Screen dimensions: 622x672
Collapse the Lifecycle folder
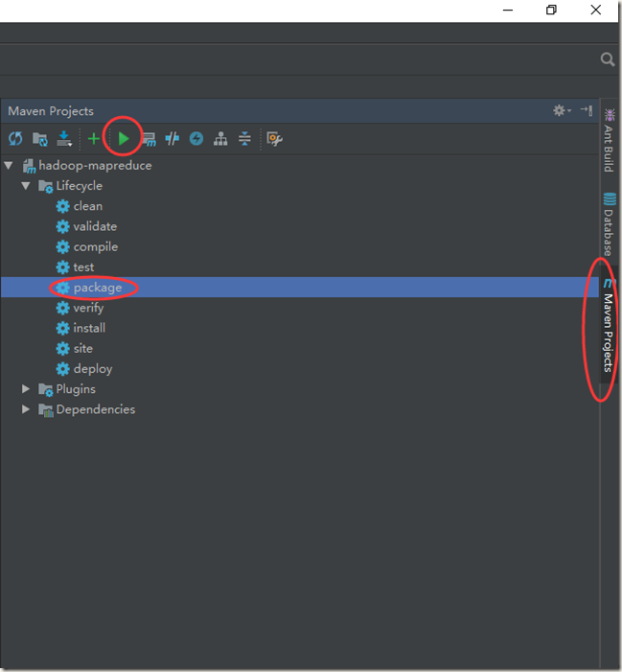pyautogui.click(x=26, y=186)
